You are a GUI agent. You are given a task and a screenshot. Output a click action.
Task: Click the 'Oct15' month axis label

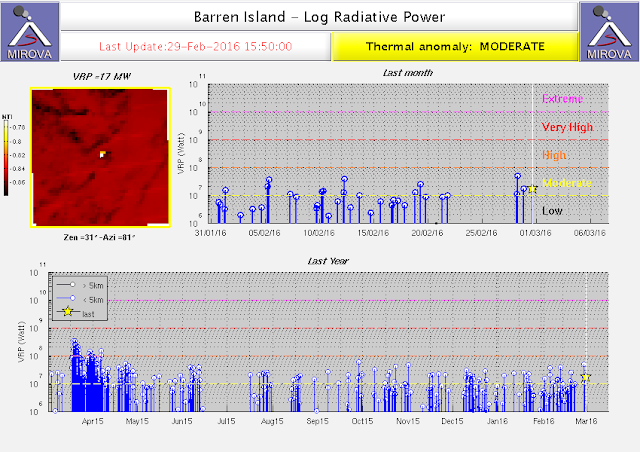click(362, 421)
